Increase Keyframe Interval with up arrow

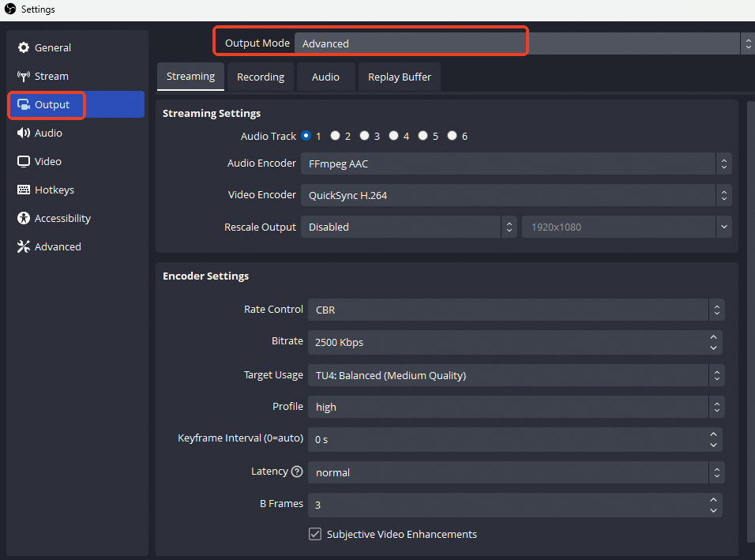[x=714, y=434]
